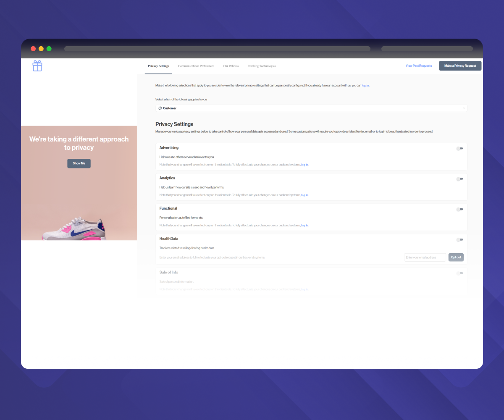Toggle the HealthData switch

pyautogui.click(x=460, y=239)
